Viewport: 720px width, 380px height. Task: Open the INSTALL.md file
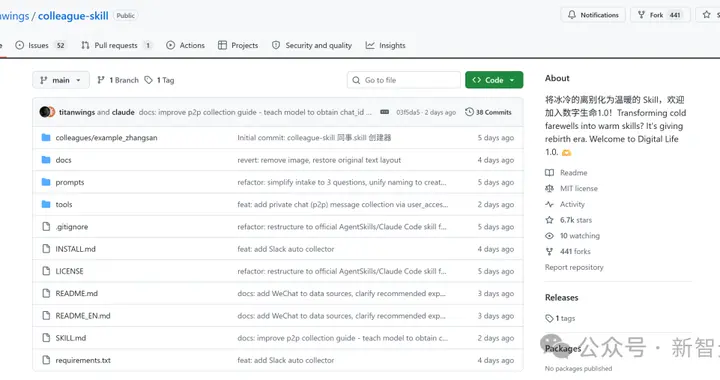75,249
